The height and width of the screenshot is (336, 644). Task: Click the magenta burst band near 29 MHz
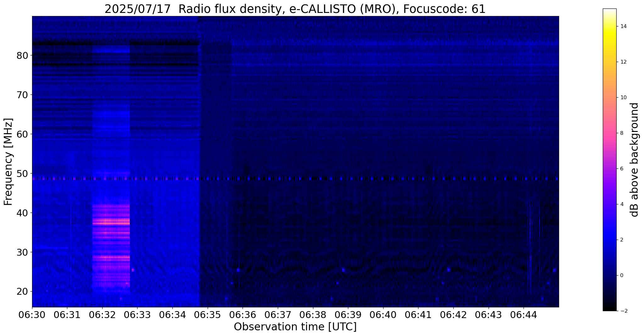(x=111, y=257)
